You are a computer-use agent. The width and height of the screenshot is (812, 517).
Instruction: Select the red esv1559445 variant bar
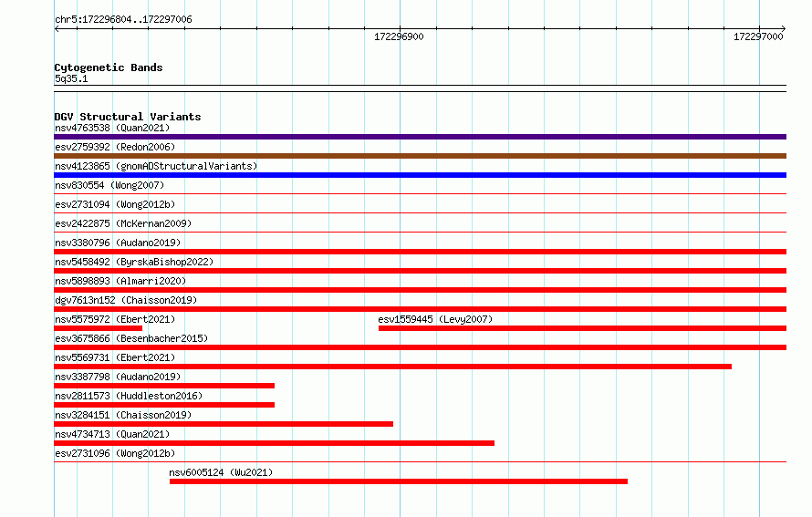pyautogui.click(x=583, y=328)
